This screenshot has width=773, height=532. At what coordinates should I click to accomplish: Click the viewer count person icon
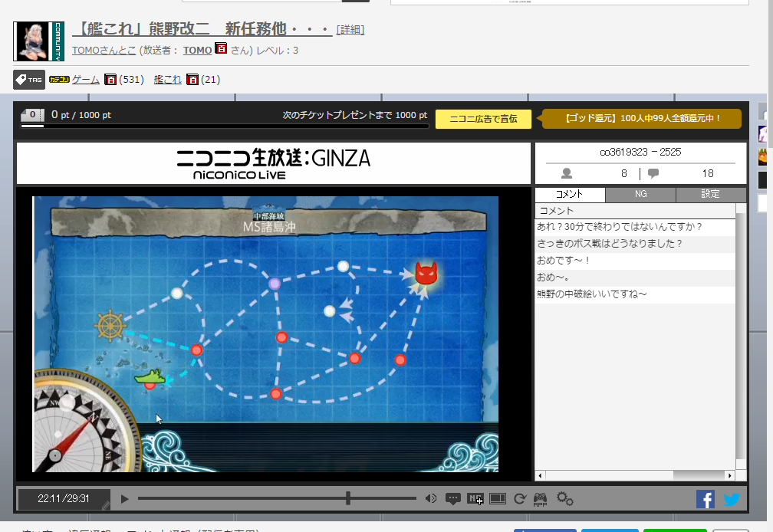point(567,173)
